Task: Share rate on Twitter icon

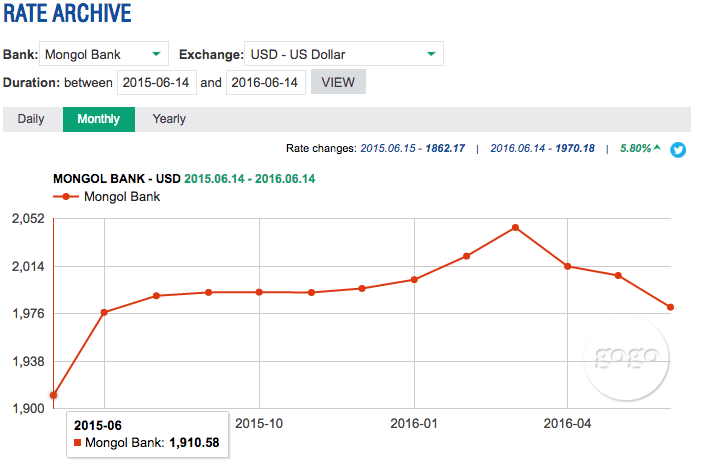Action: click(x=678, y=150)
